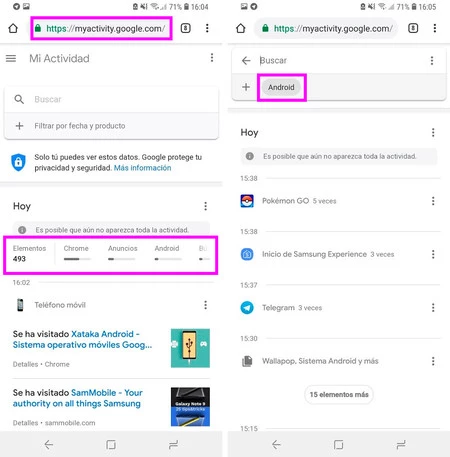Click the SamMobile page thumbnail
Screen dimensions: 450x457
(x=190, y=407)
